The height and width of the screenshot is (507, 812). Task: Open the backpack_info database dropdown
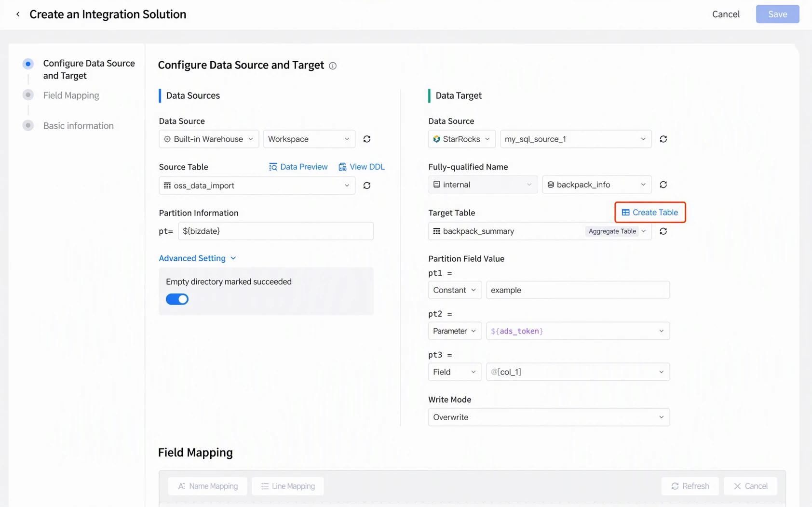pyautogui.click(x=597, y=185)
